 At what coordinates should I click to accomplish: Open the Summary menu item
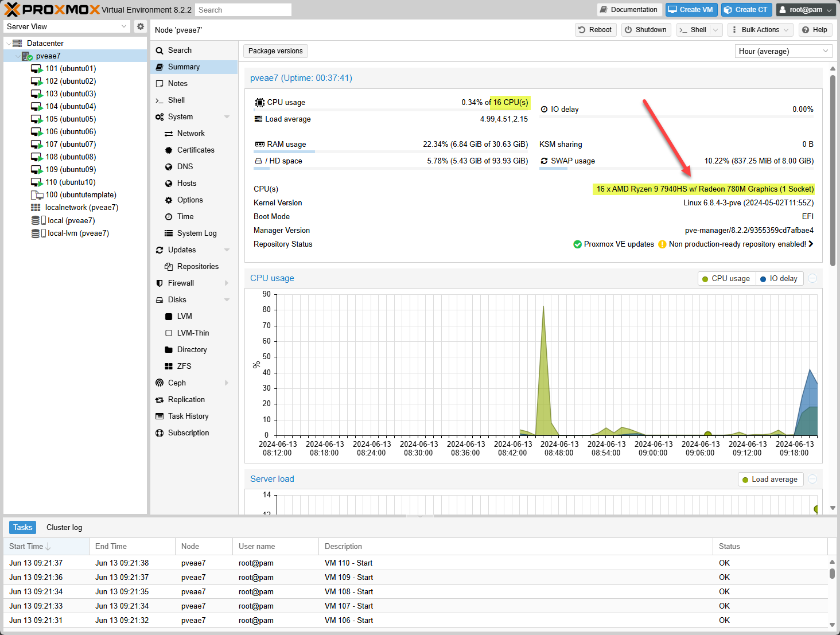pyautogui.click(x=194, y=67)
